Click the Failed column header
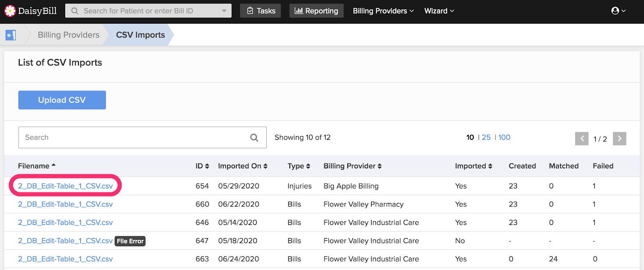This screenshot has width=644, height=270. coord(603,166)
